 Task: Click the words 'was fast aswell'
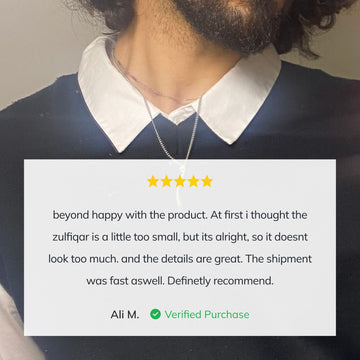(126, 281)
